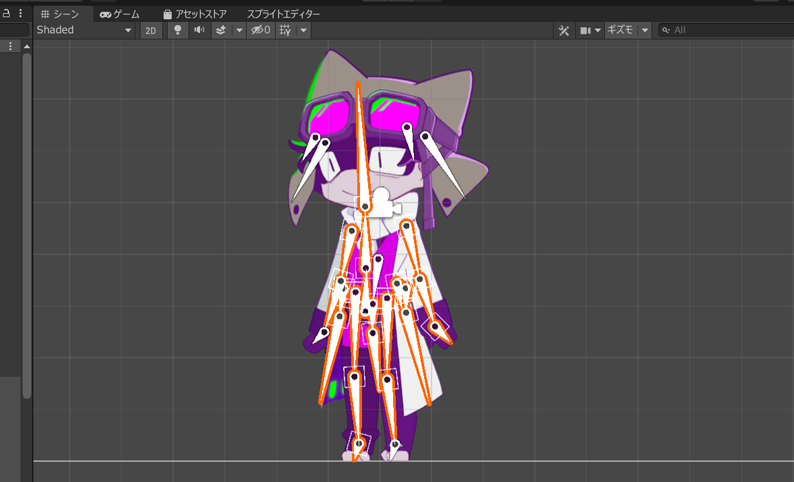Toggle the 2D view mode button
This screenshot has width=794, height=482.
click(150, 30)
